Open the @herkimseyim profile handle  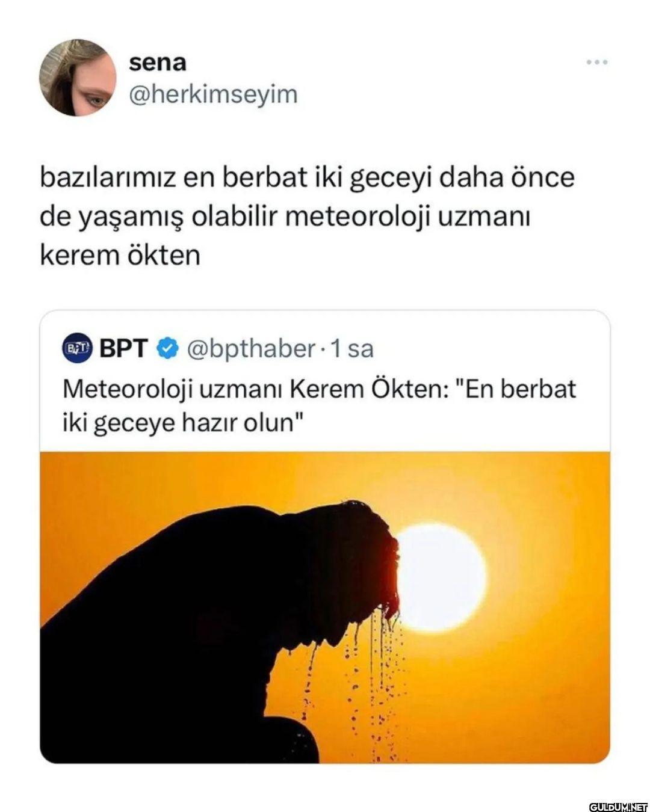coord(213,94)
